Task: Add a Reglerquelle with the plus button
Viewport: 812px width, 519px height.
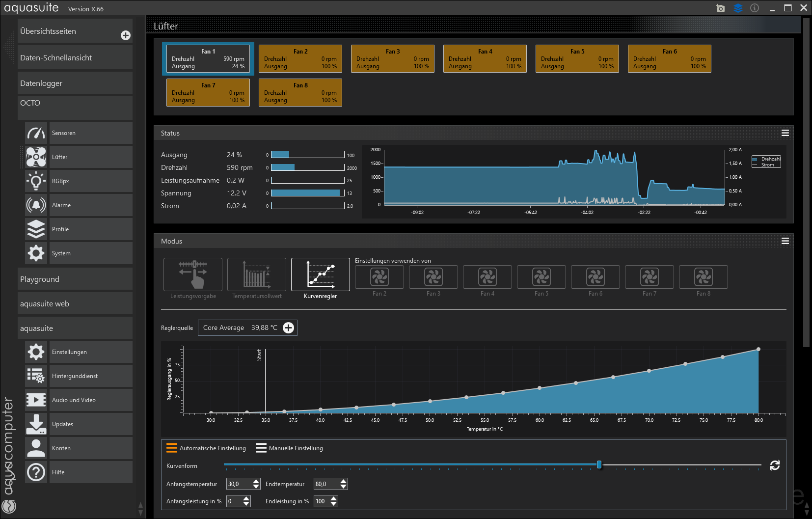Action: (289, 328)
